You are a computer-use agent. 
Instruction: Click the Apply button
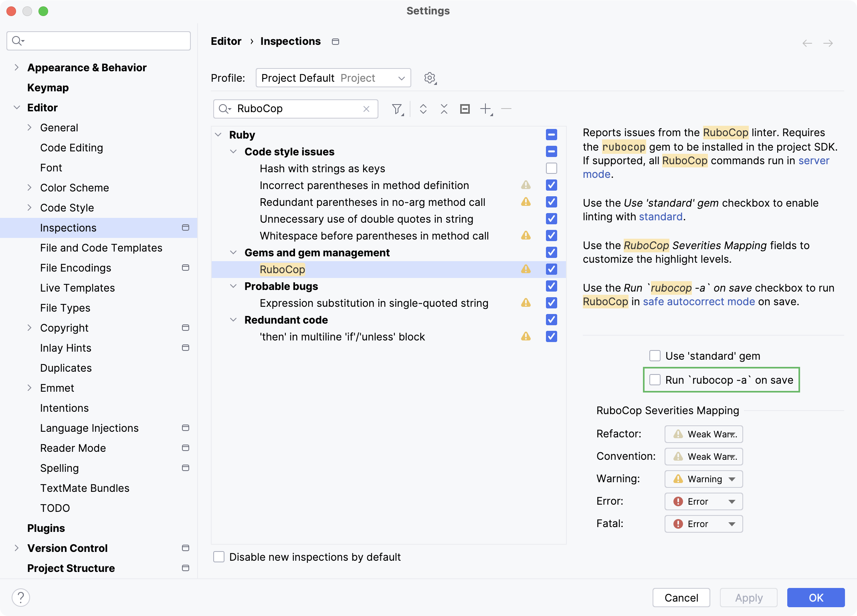click(748, 598)
